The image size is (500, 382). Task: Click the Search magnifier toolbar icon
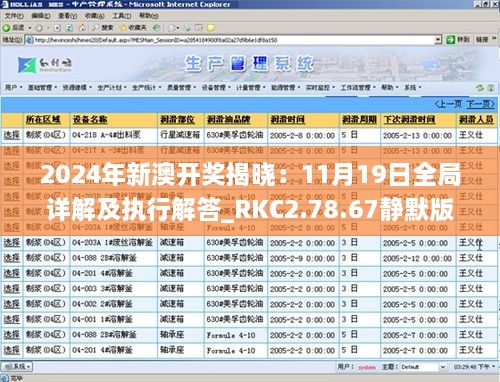coord(96,28)
